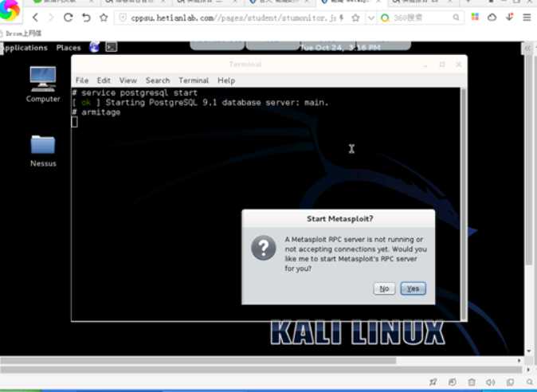537x392 pixels.
Task: Open the terminal View menu
Action: click(128, 80)
